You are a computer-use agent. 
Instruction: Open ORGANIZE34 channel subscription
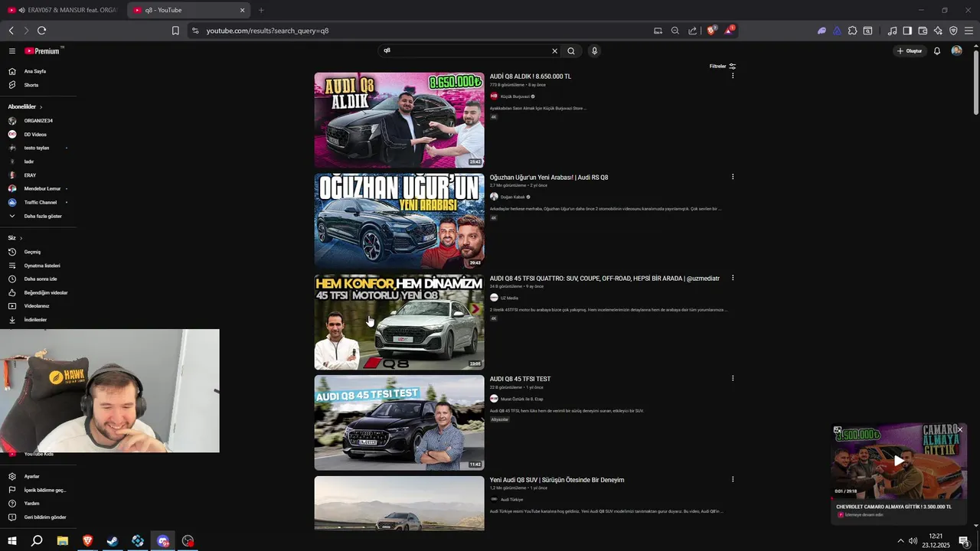coord(38,121)
